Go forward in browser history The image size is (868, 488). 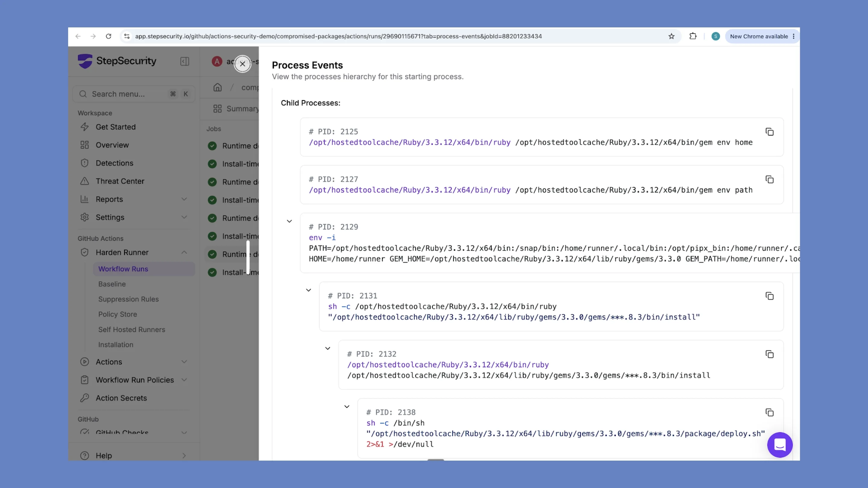[x=93, y=36]
